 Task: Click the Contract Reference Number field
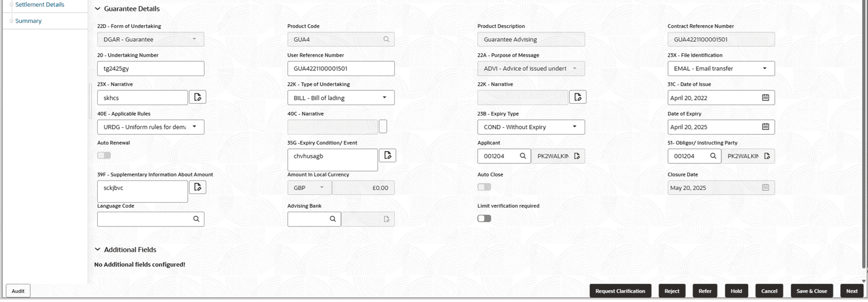point(721,39)
